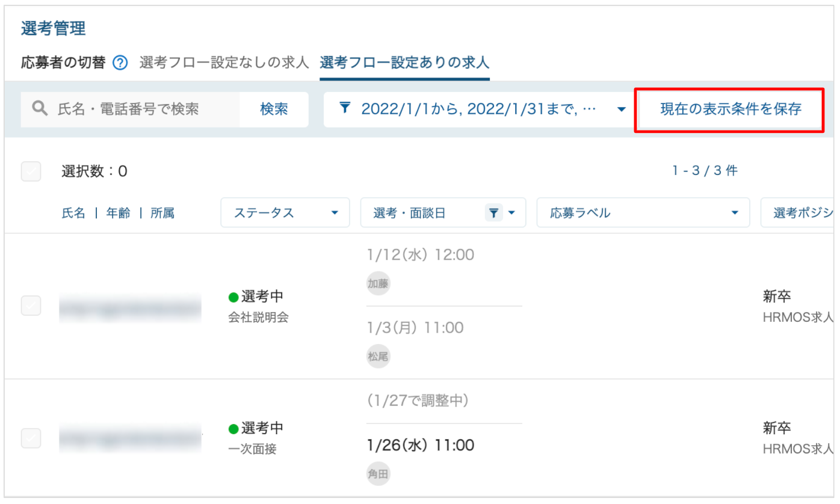Click the 検索 button
The height and width of the screenshot is (504, 840).
tap(274, 109)
